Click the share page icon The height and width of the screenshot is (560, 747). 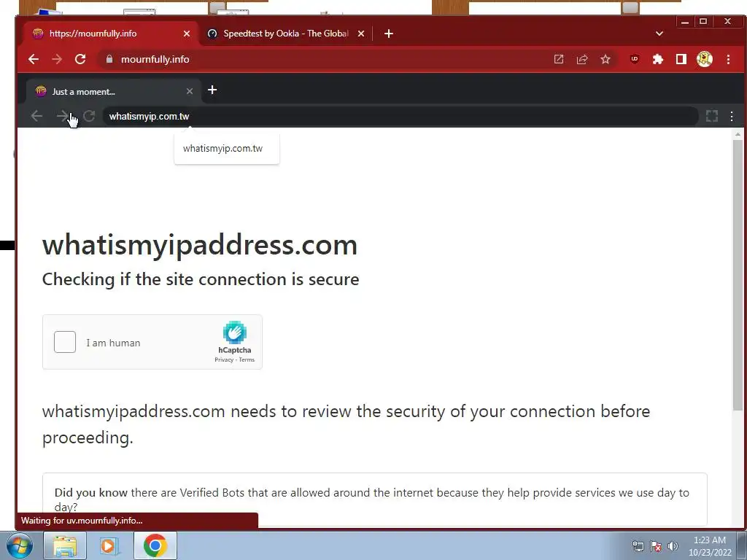point(582,59)
